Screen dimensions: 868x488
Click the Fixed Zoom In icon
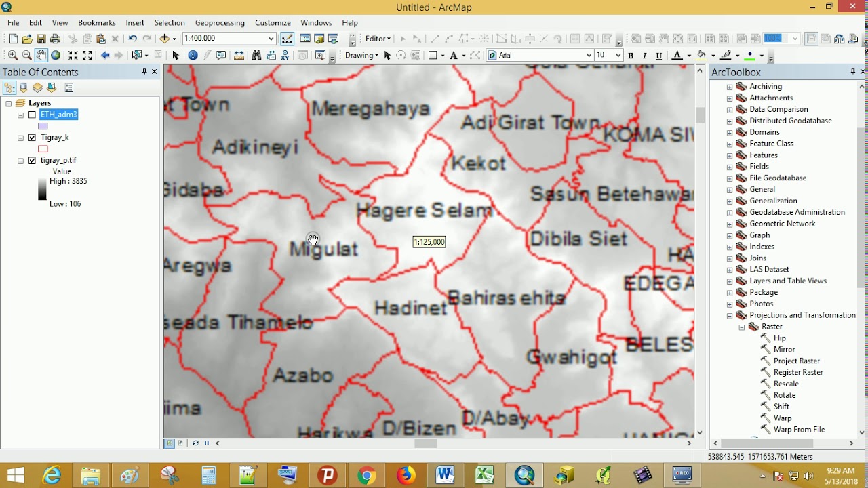click(x=73, y=56)
